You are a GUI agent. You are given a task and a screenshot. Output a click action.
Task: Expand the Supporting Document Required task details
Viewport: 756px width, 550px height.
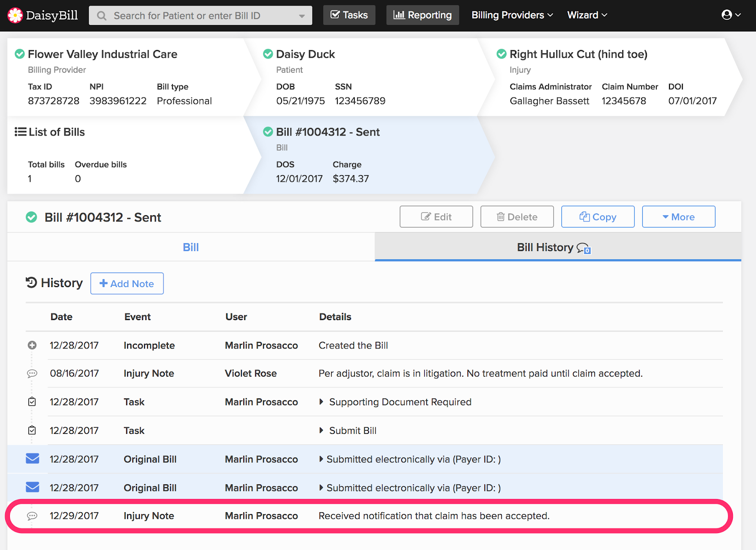321,402
